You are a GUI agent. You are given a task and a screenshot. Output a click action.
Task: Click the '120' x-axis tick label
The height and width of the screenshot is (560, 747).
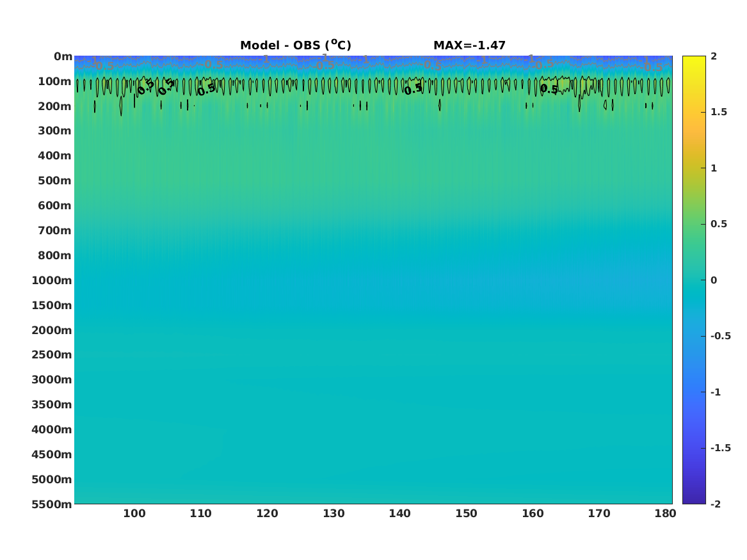tap(268, 514)
